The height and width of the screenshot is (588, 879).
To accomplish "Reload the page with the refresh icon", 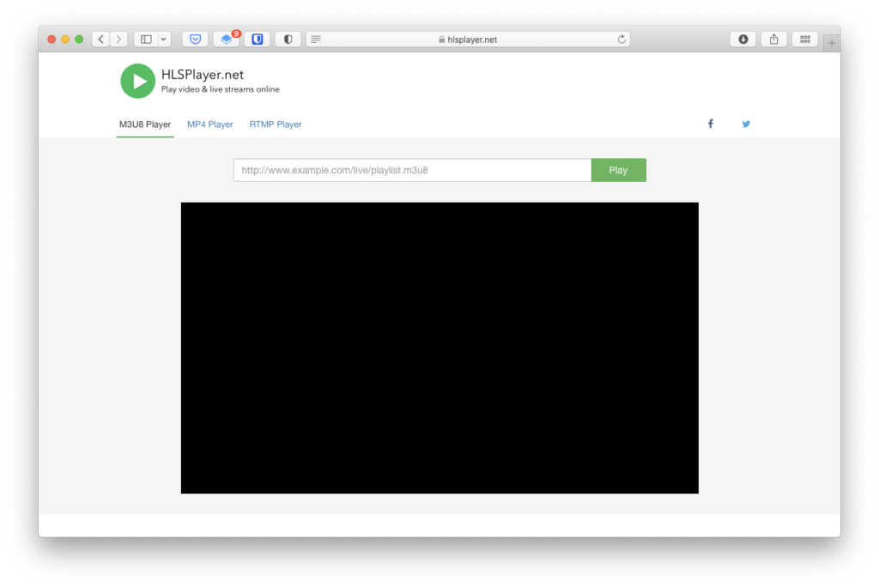I will coord(621,39).
